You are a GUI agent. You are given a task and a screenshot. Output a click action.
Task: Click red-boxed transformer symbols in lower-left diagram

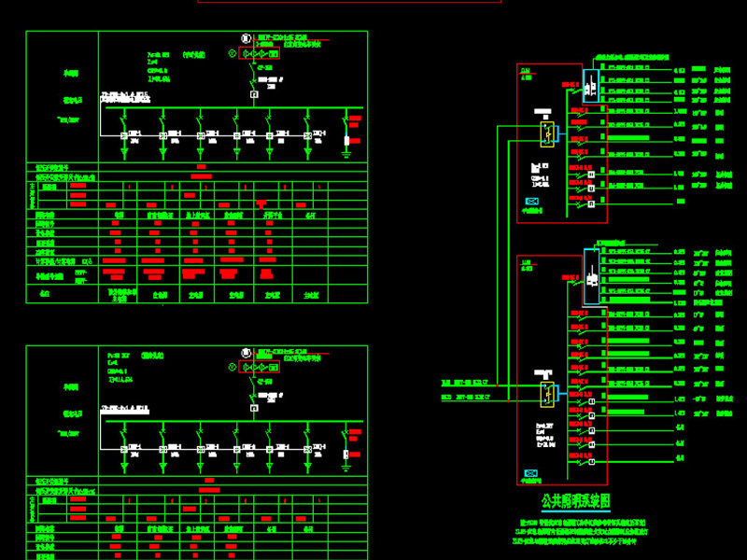pos(259,369)
